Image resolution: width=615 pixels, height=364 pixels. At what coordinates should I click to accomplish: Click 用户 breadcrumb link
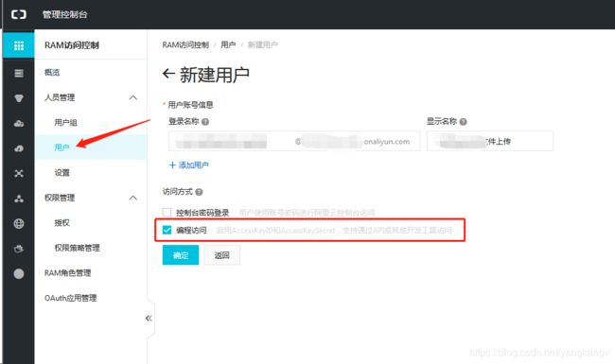point(228,45)
